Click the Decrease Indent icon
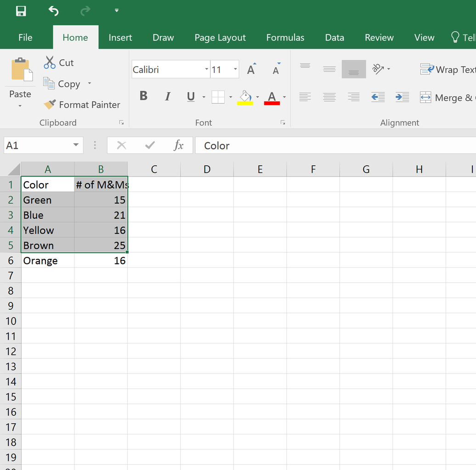The width and height of the screenshot is (476, 470). (x=378, y=97)
